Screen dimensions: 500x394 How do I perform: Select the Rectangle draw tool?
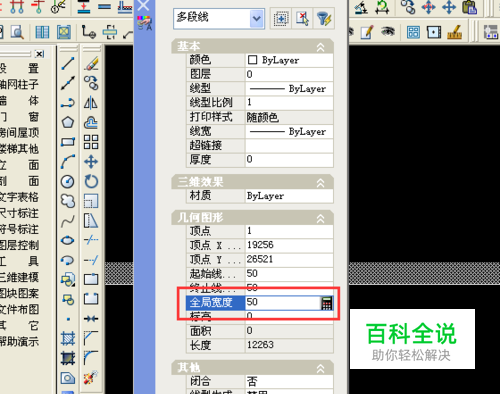tap(68, 142)
